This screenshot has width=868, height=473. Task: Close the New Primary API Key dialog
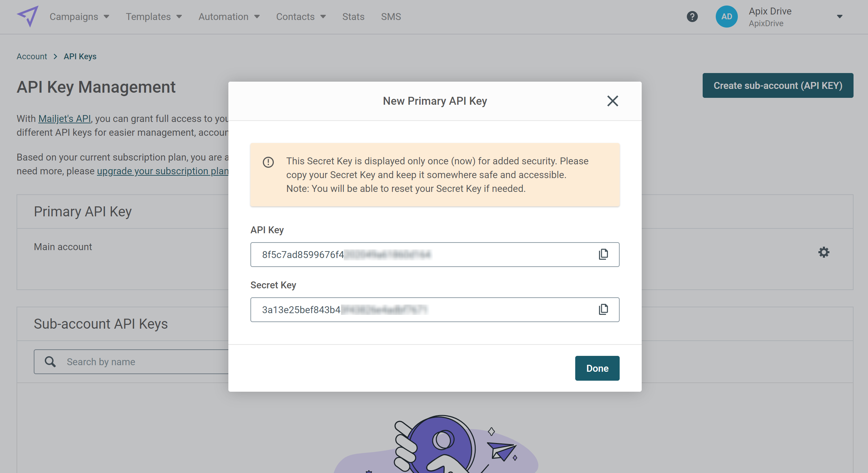pos(612,101)
